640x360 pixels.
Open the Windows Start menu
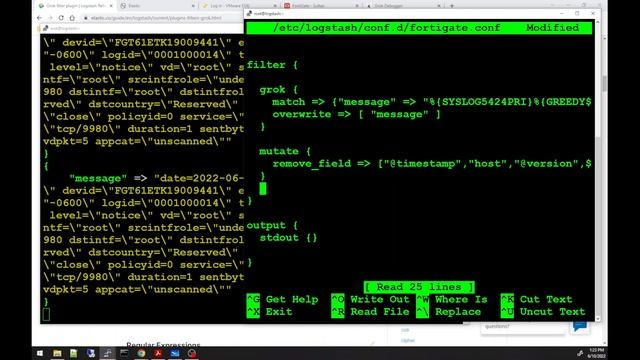(x=40, y=353)
